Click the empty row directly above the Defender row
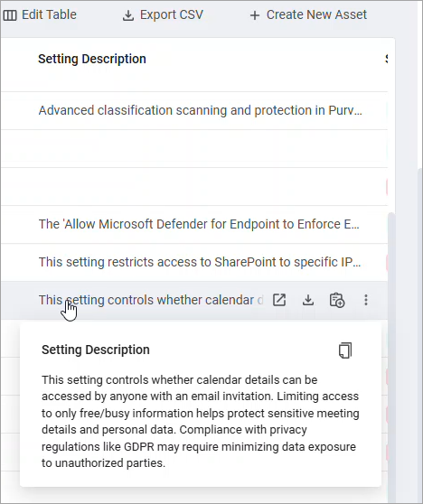The width and height of the screenshot is (423, 504). point(194,186)
